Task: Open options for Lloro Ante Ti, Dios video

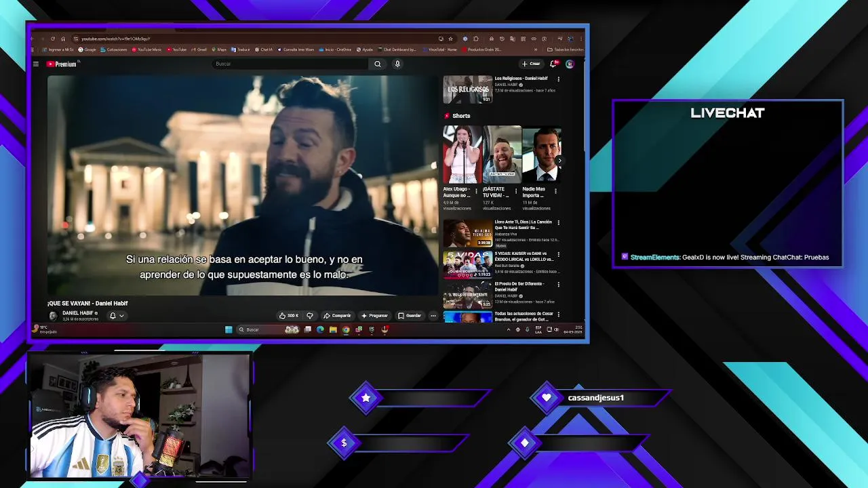Action: point(559,222)
